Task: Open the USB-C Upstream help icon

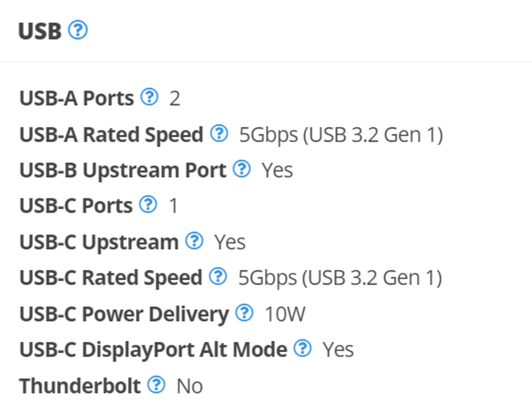Action: (194, 241)
